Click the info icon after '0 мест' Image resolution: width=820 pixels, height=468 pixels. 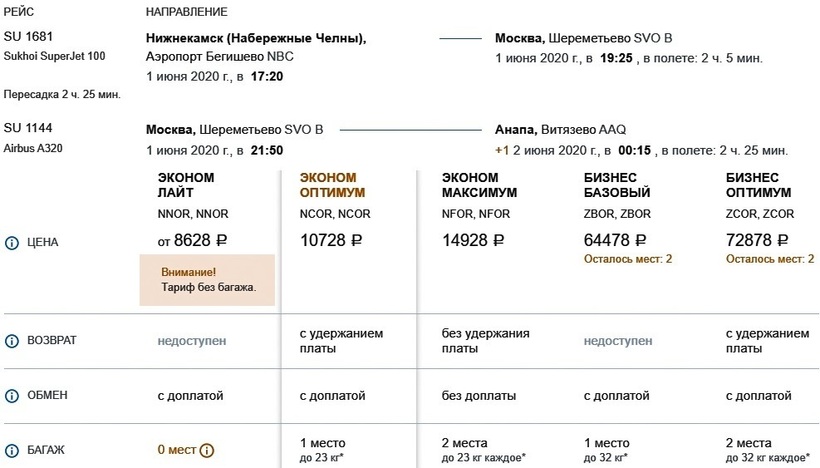click(207, 450)
